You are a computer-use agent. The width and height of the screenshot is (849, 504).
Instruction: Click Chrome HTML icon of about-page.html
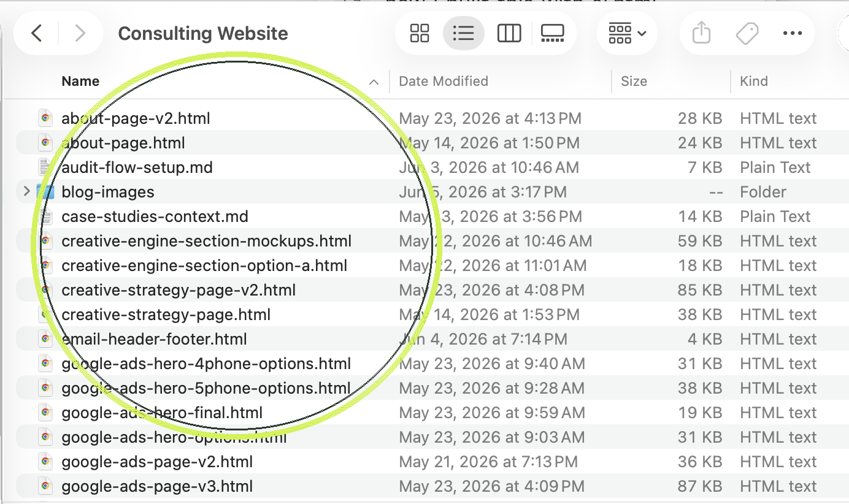45,142
